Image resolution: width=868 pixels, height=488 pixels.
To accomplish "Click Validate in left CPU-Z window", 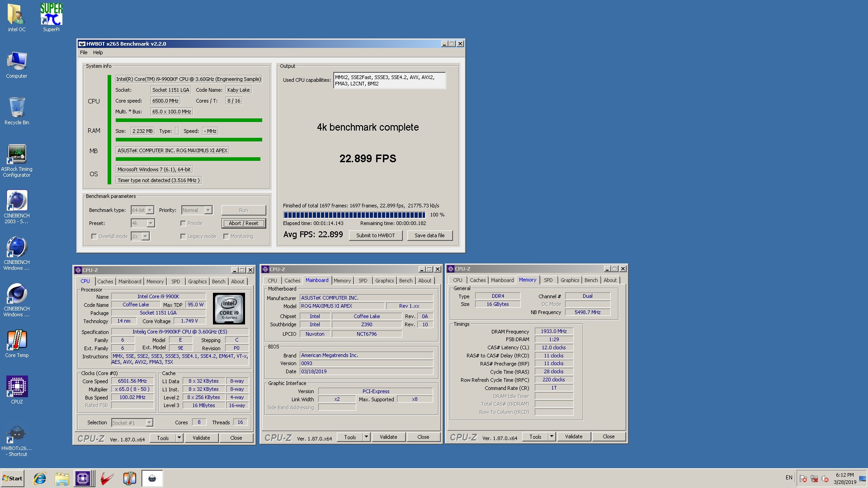I will click(x=201, y=438).
